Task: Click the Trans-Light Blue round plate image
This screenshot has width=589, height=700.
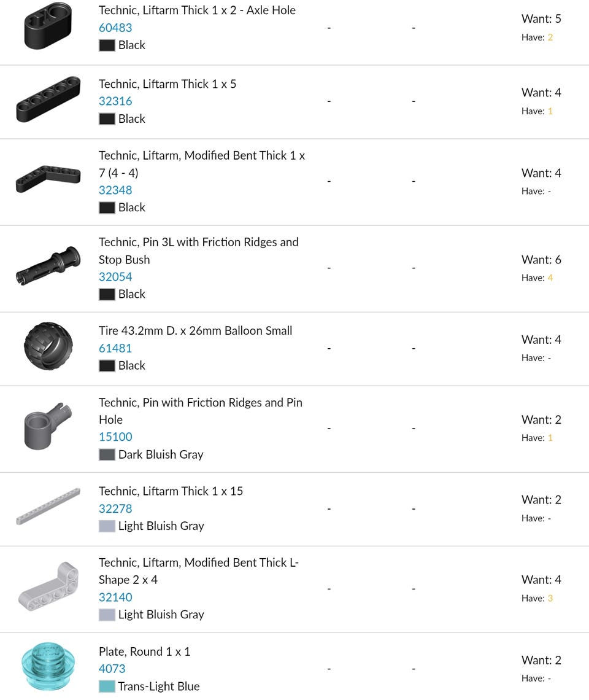Action: pos(48,667)
